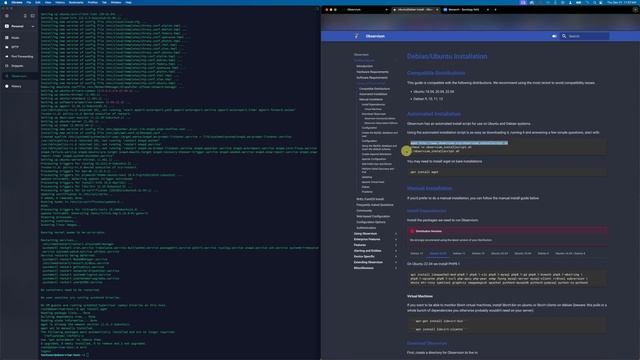Image resolution: width=640 pixels, height=360 pixels.
Task: Open Hardware Requirements in docs navigation
Action: click(x=373, y=72)
